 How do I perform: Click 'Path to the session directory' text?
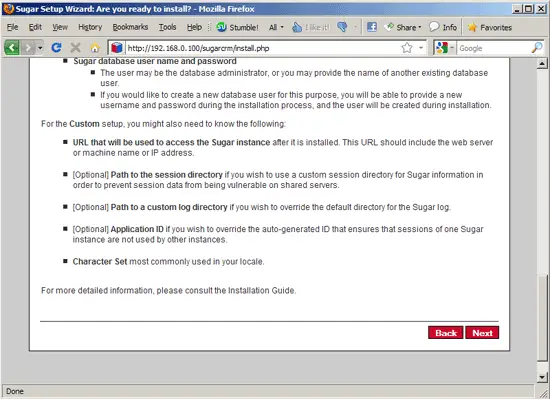click(x=167, y=175)
